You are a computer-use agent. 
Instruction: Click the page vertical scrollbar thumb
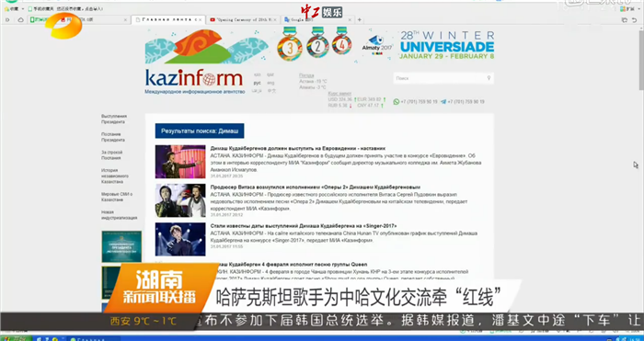click(641, 60)
